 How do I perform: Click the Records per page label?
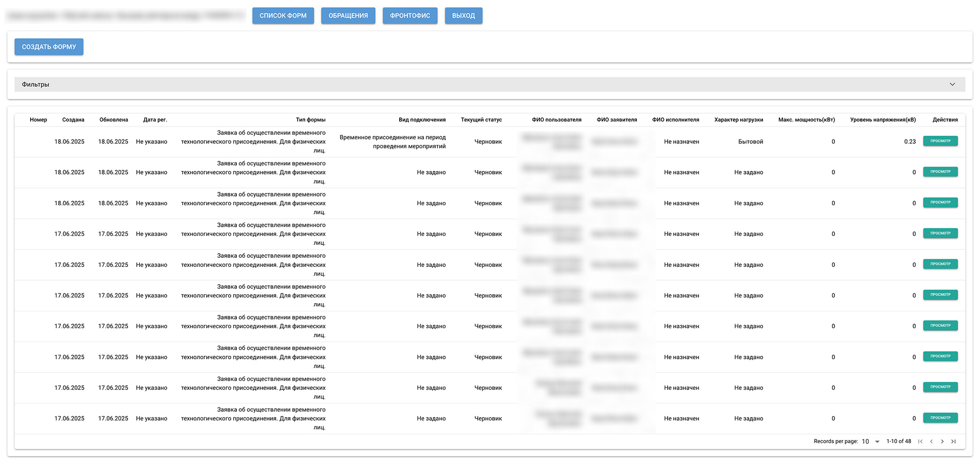(836, 442)
